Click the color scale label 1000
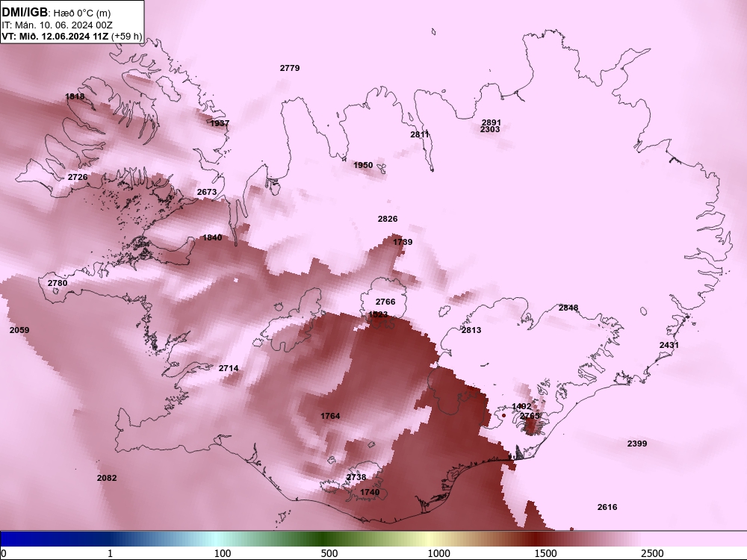Image resolution: width=747 pixels, height=560 pixels. click(438, 553)
